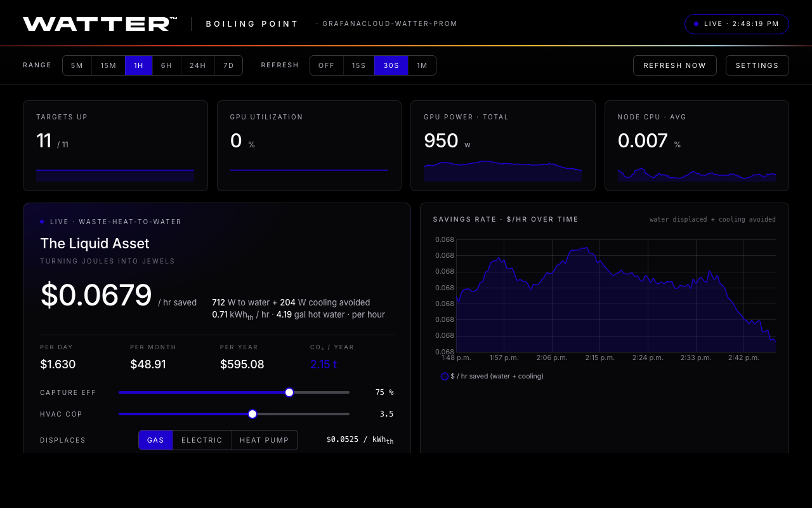Open Settings
This screenshot has height=508, width=812.
(757, 65)
